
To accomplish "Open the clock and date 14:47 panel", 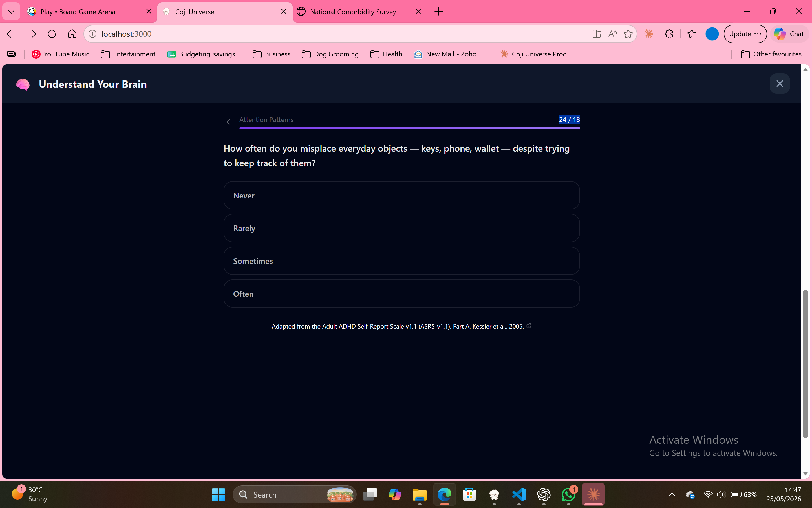I will pos(784,494).
